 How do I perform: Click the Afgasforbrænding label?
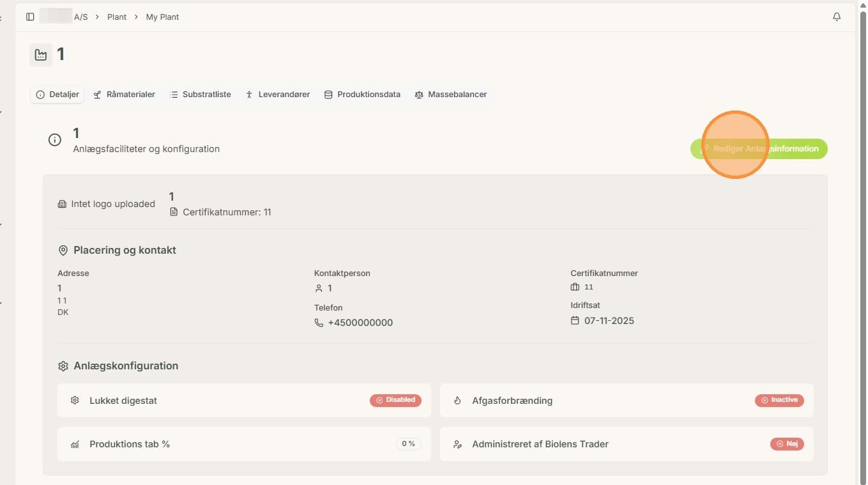click(x=512, y=401)
